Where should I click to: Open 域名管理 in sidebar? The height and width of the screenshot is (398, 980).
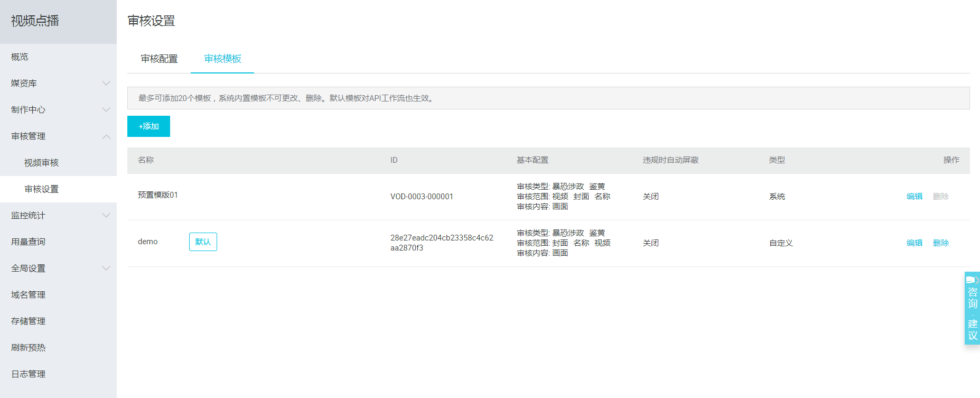tap(28, 294)
